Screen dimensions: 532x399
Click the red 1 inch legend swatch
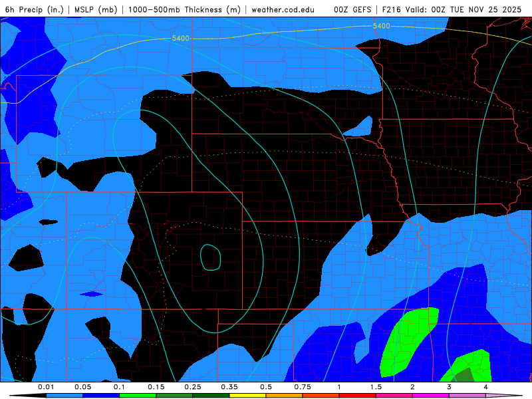pyautogui.click(x=358, y=396)
